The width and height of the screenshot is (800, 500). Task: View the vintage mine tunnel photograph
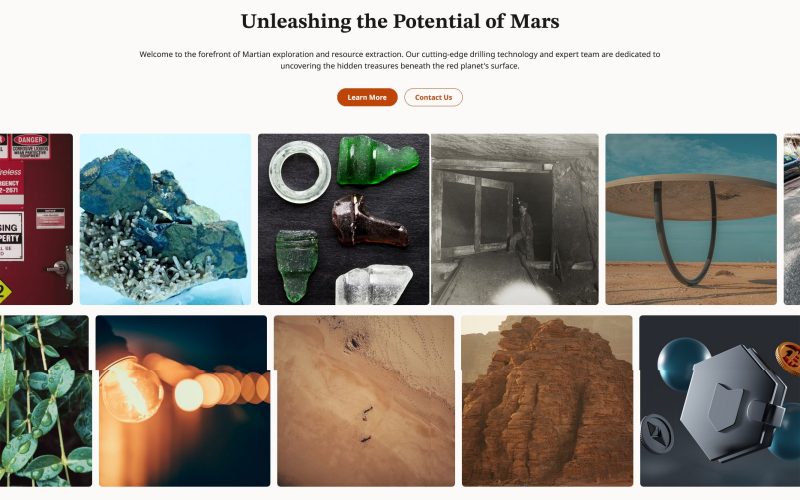coord(514,219)
